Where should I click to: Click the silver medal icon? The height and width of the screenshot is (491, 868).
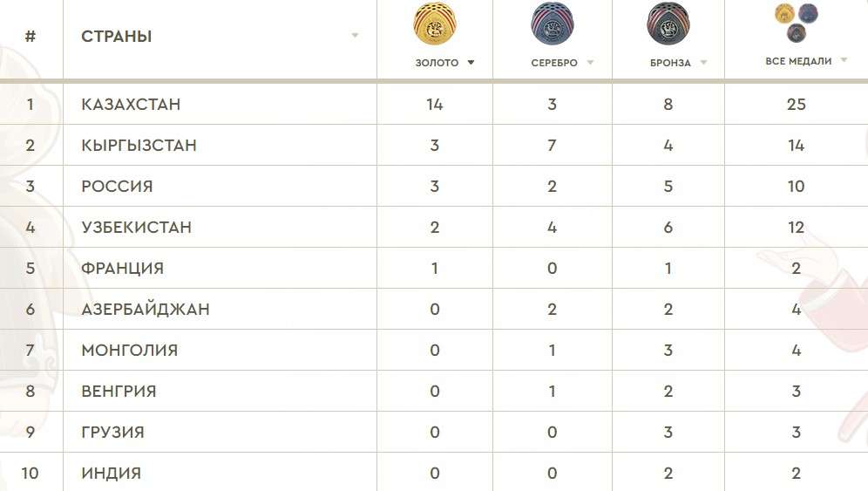click(552, 24)
